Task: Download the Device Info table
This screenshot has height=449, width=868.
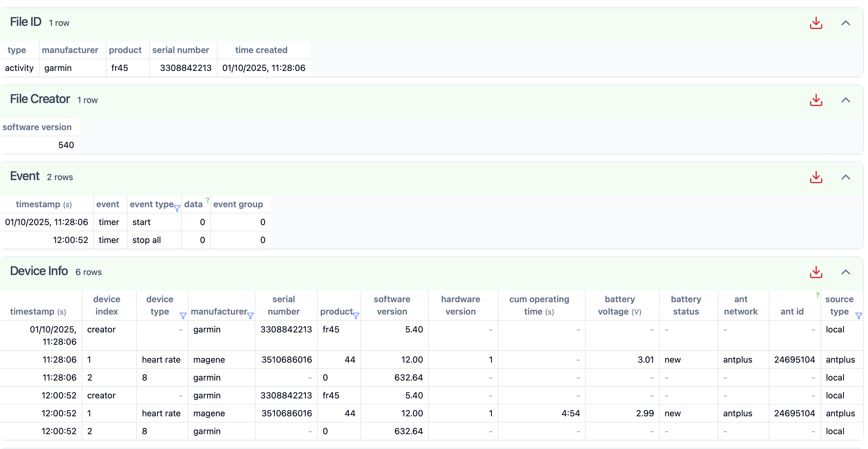Action: tap(816, 272)
